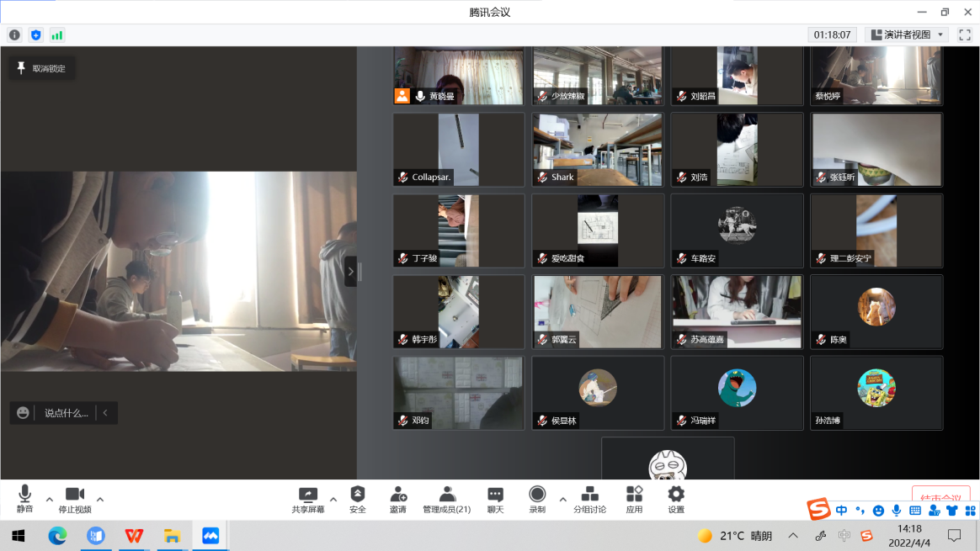Check the green network signal indicator
The image size is (980, 551).
click(56, 35)
